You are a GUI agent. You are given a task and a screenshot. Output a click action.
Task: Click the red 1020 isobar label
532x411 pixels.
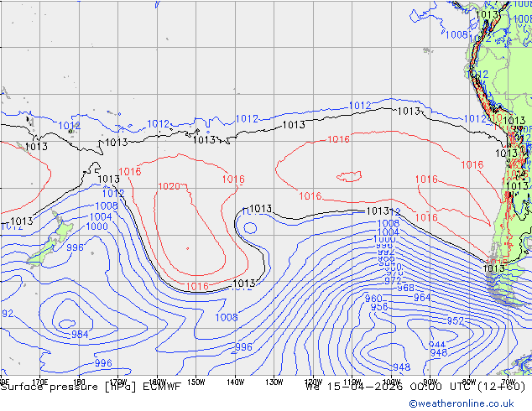170,186
